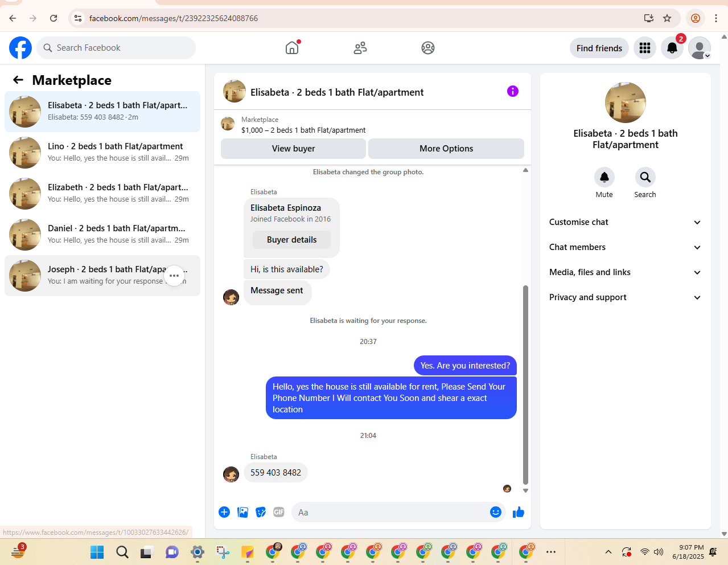Click the browser reload button
Viewport: 728px width, 565px height.
tap(54, 18)
